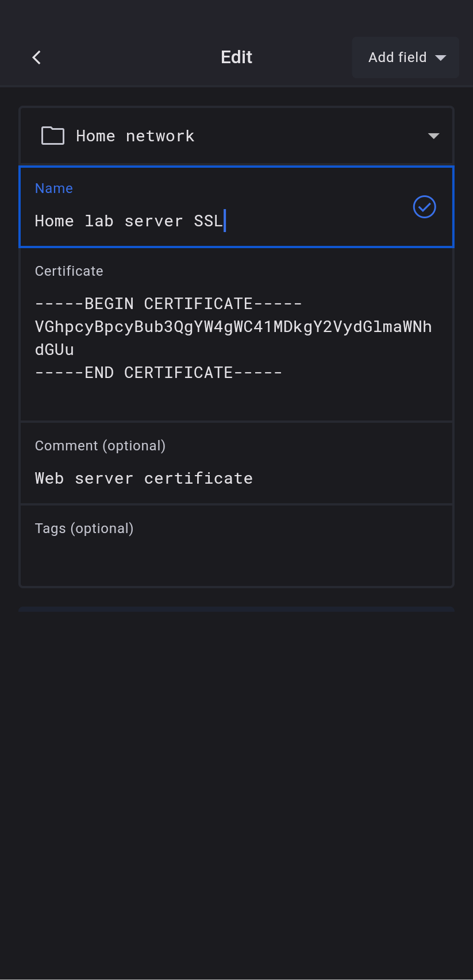
Task: Click the partially visible card below the form
Action: pos(236,609)
